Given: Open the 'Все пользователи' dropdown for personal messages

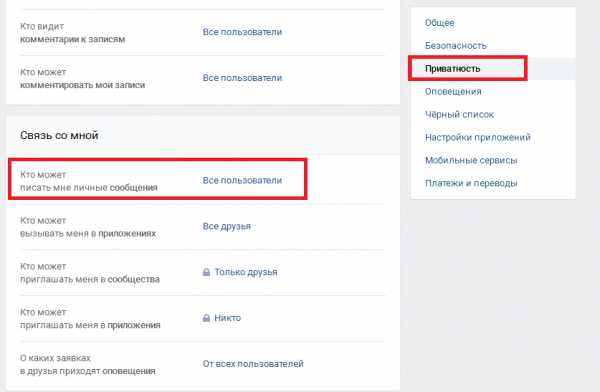Looking at the screenshot, I should click(242, 180).
